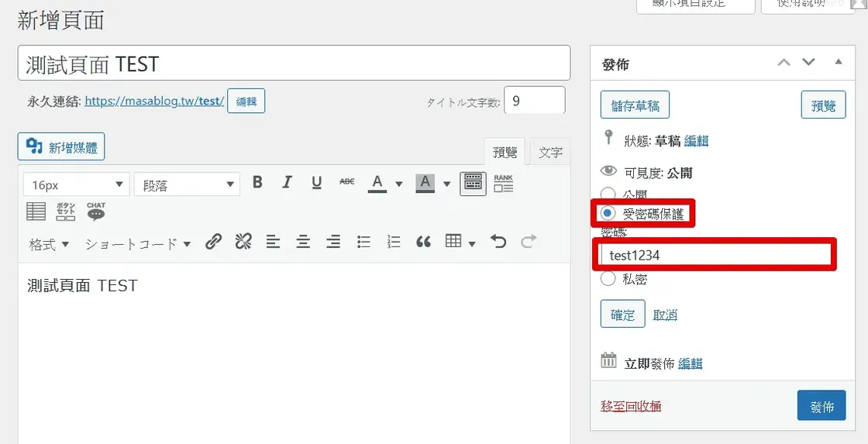The height and width of the screenshot is (444, 868).
Task: Apply italic formatting
Action: point(287,182)
